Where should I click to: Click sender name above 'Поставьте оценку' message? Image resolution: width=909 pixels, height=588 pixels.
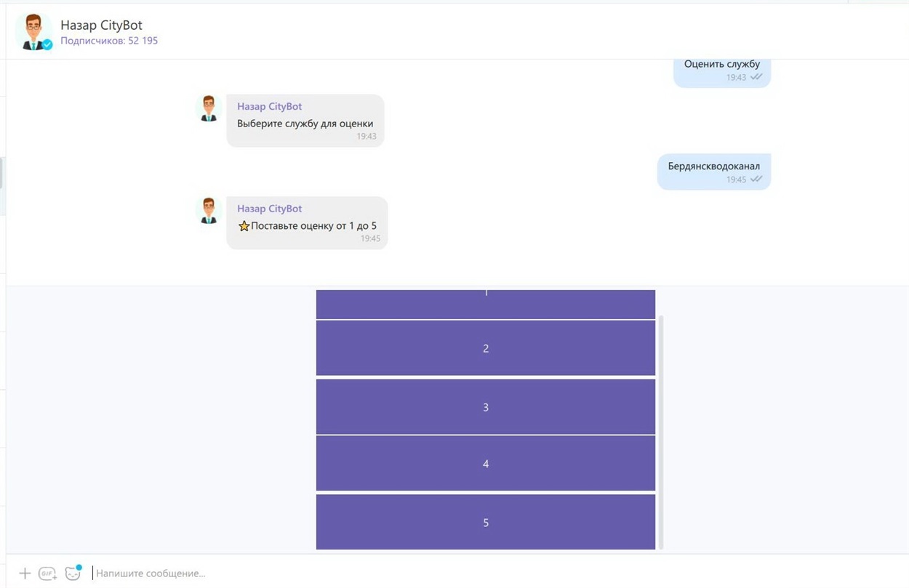269,209
